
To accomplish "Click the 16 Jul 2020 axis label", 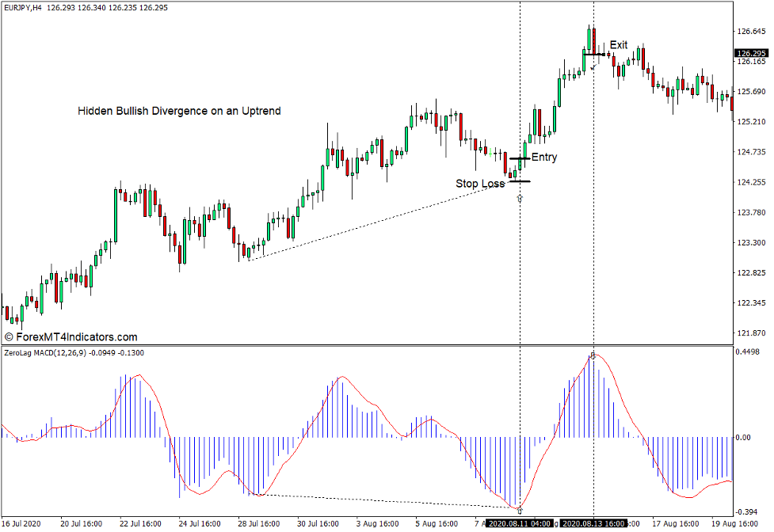I will click(21, 524).
